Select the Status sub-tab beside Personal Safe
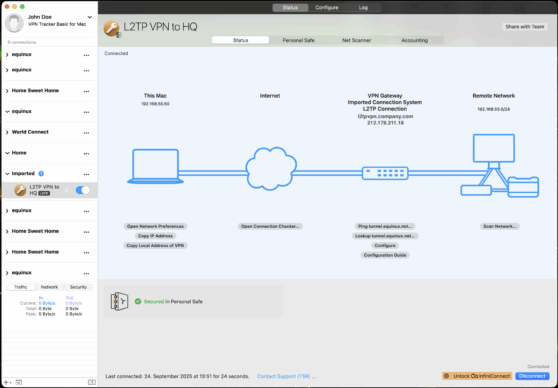 pyautogui.click(x=241, y=40)
